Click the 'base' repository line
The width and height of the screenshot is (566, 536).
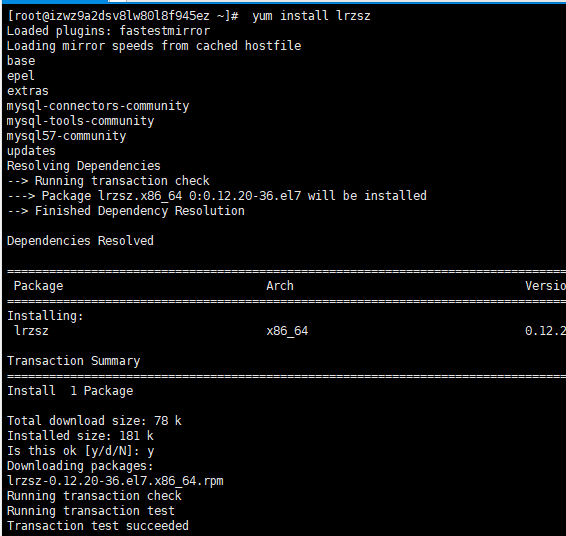[x=21, y=61]
